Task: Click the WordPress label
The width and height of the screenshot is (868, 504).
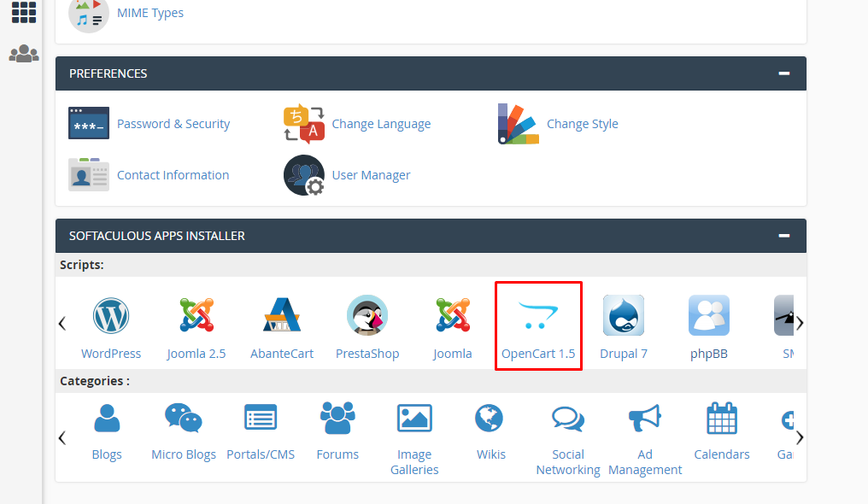Action: 111,354
